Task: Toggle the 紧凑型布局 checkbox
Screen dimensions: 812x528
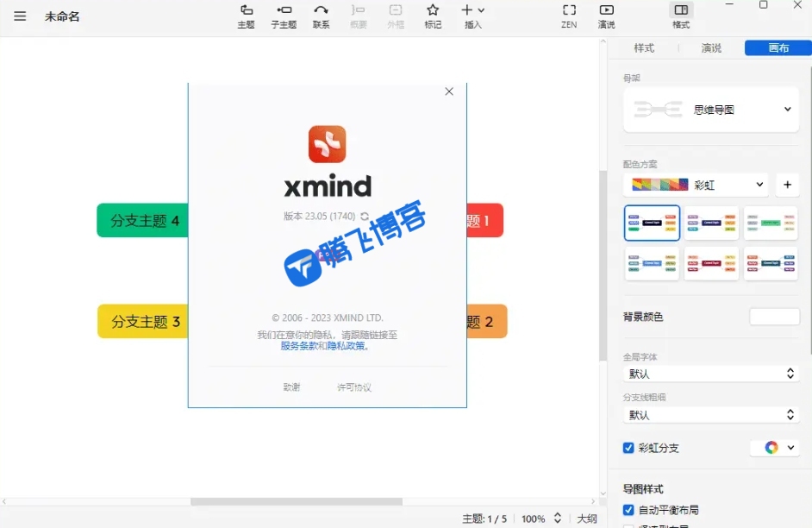Action: [x=629, y=525]
